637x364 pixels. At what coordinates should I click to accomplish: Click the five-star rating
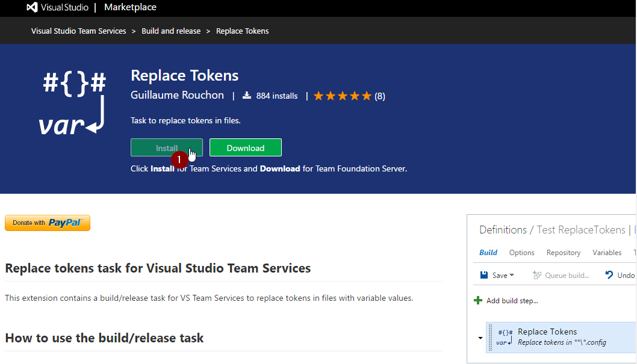pyautogui.click(x=343, y=96)
